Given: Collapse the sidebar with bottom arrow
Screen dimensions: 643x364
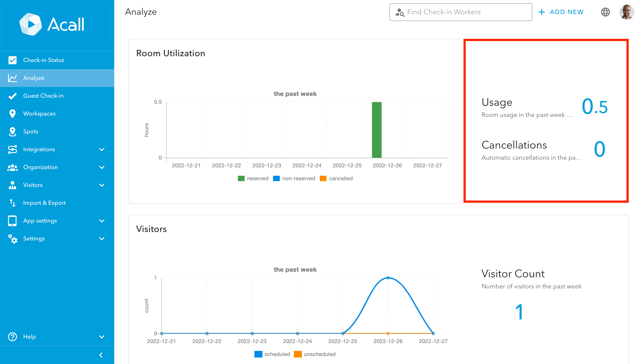Looking at the screenshot, I should 101,355.
